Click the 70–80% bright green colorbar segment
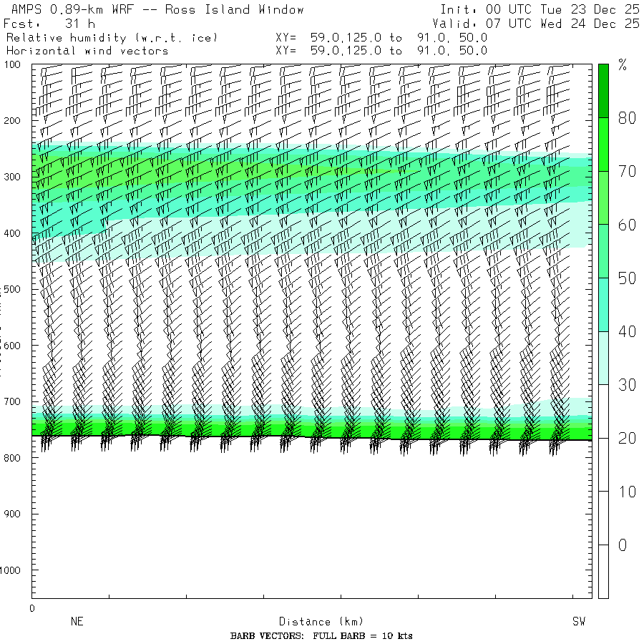The width and height of the screenshot is (644, 644). click(604, 145)
